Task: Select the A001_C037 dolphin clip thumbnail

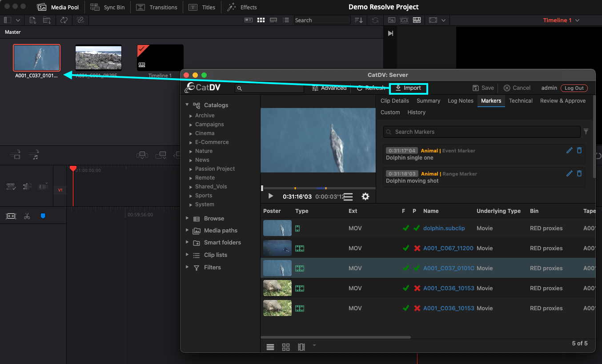Action: pos(36,58)
